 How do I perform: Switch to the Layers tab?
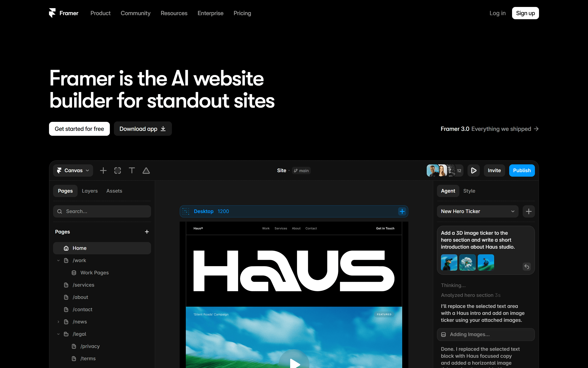(x=90, y=191)
